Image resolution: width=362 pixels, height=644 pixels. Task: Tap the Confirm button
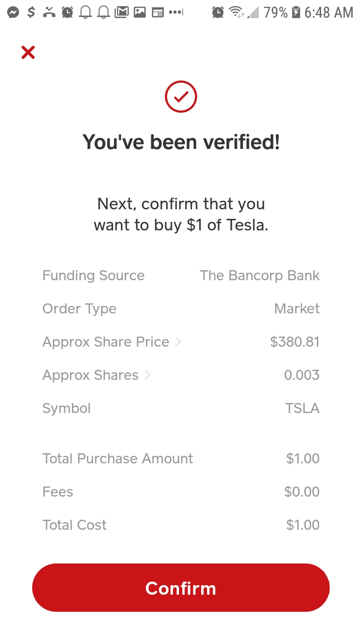coord(181,588)
